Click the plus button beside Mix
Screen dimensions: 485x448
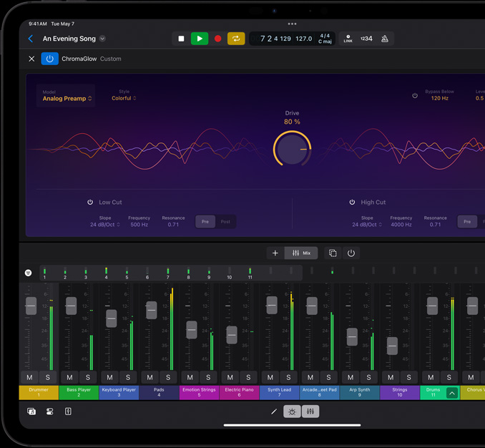tap(275, 253)
